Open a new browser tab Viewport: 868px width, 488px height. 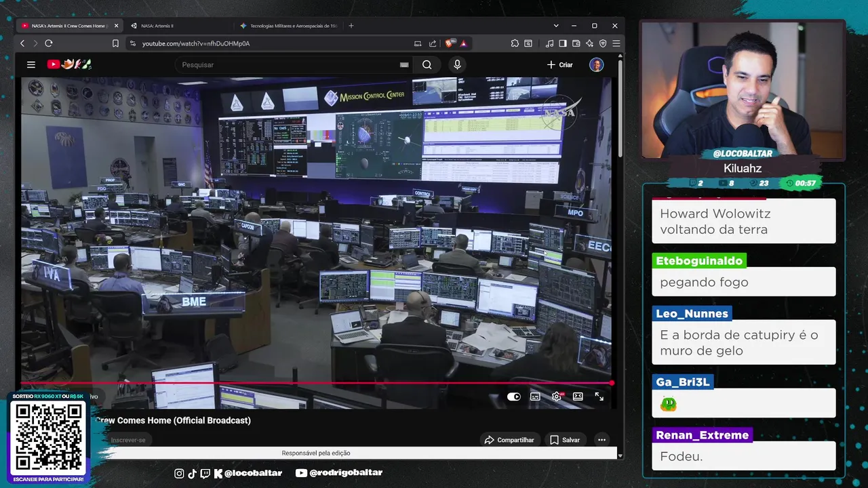(351, 26)
